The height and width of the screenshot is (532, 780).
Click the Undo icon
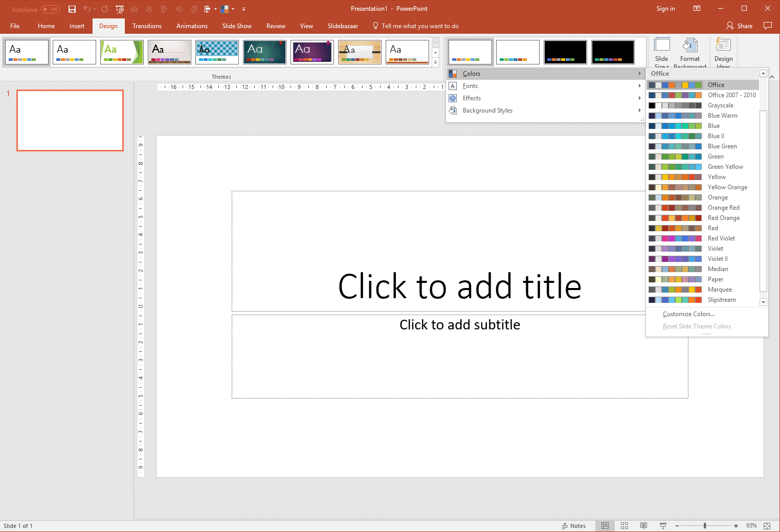click(x=86, y=9)
